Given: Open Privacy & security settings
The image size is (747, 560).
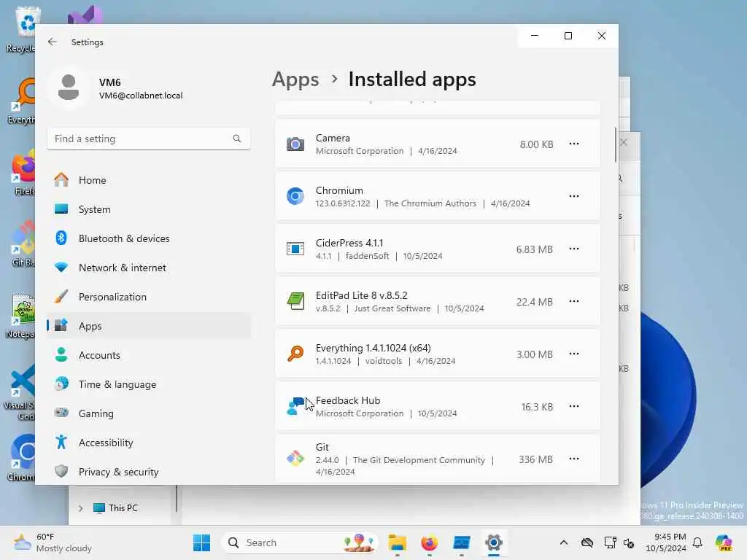Looking at the screenshot, I should click(x=149, y=472).
